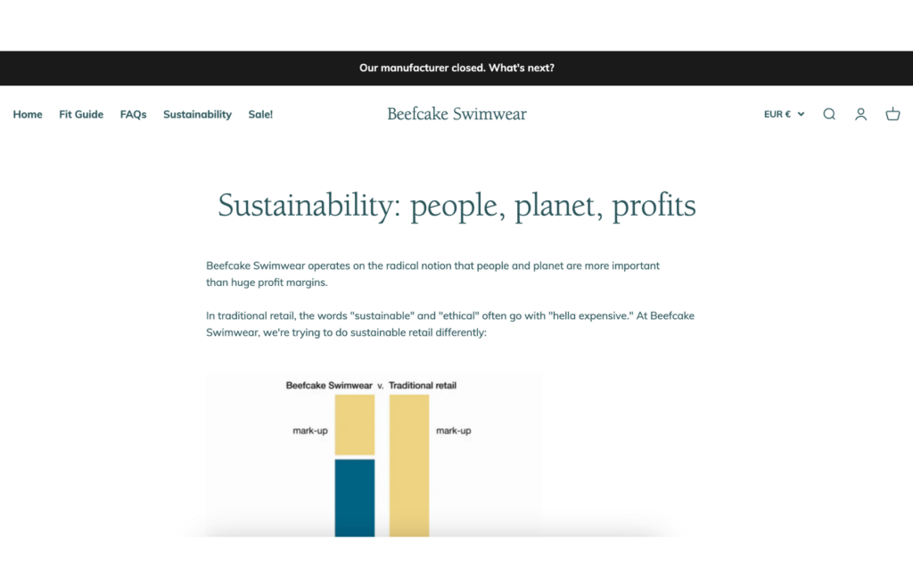Click the chevron beside EUR €
This screenshot has height=588, width=913.
click(x=802, y=114)
